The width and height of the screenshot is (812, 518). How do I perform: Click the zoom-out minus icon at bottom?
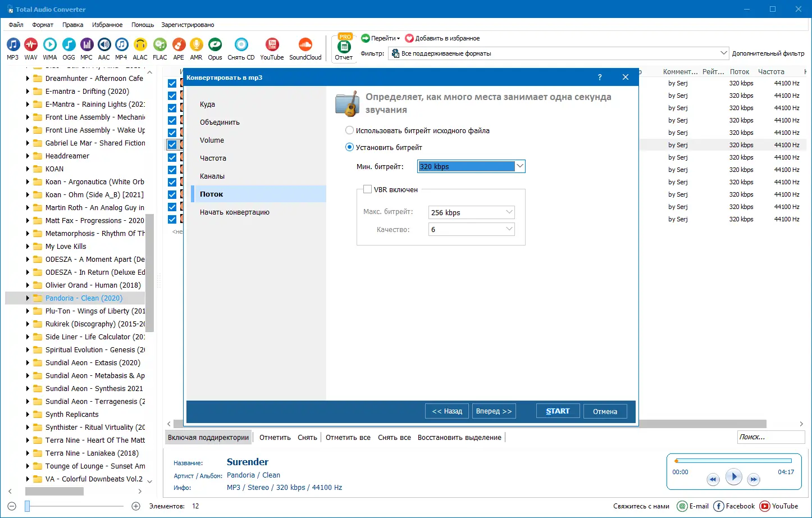12,506
